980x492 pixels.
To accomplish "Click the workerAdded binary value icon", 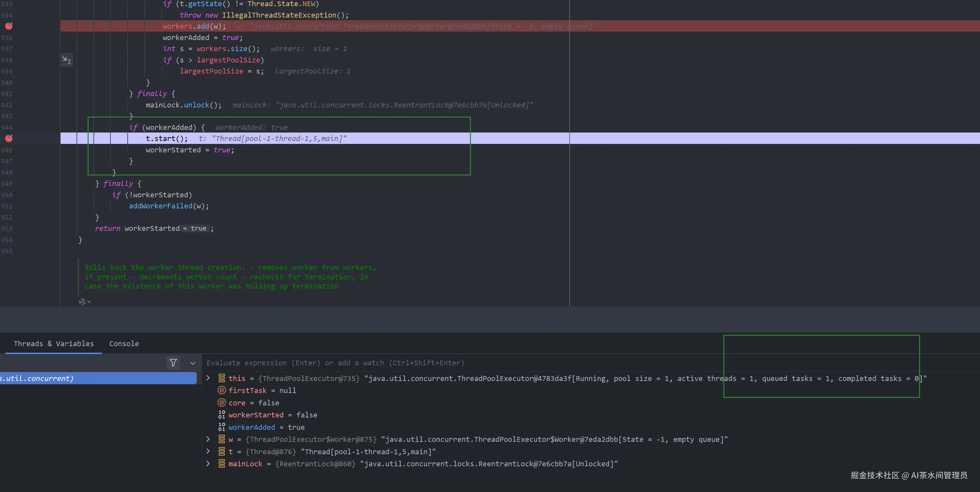I will point(221,427).
